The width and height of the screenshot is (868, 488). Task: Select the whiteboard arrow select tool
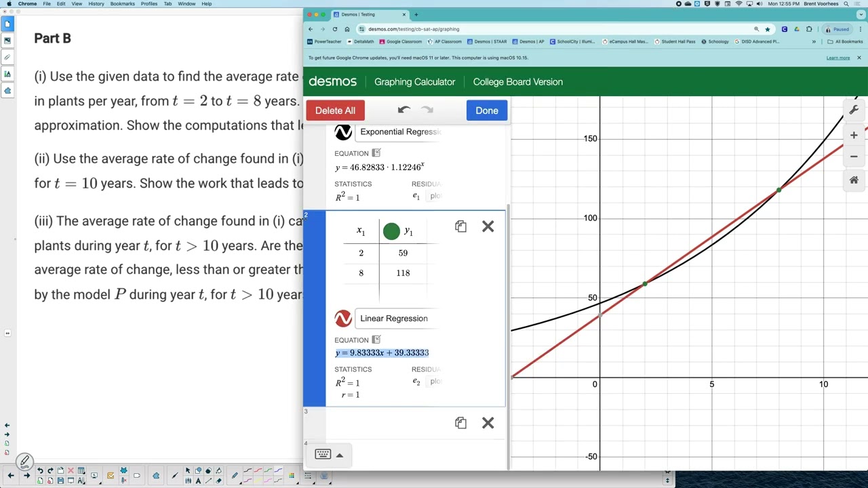click(188, 470)
